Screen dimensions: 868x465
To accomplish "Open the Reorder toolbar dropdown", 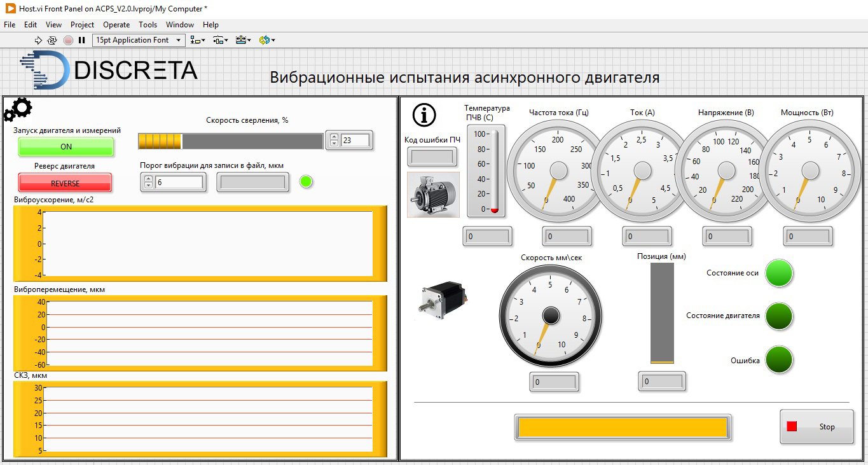I will click(267, 40).
